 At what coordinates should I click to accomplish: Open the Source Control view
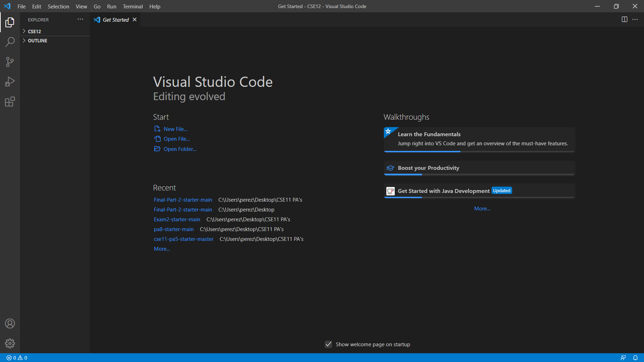point(10,62)
